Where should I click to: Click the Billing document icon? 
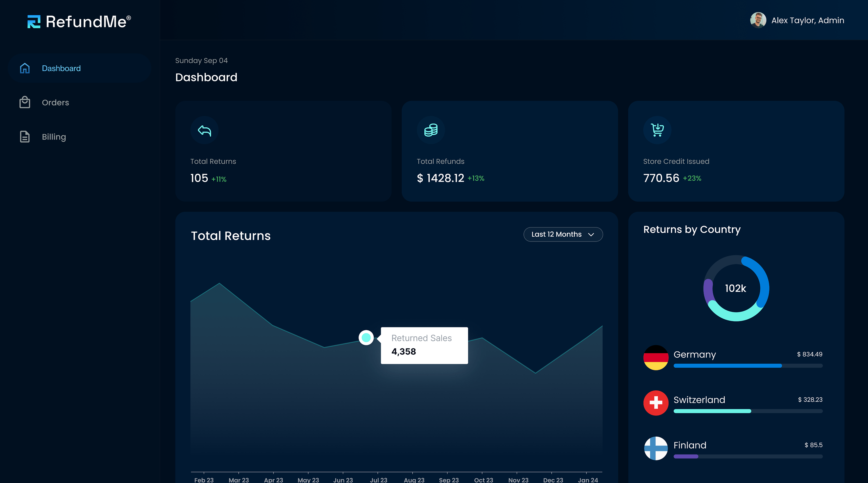pyautogui.click(x=25, y=137)
